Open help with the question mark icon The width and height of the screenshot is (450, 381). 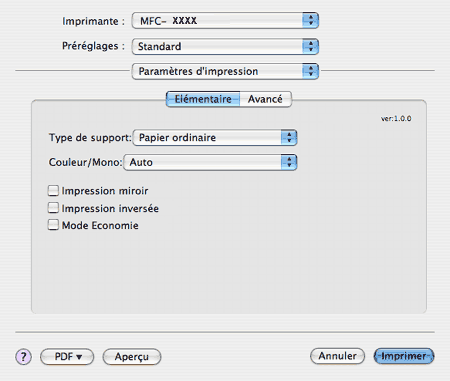23,357
